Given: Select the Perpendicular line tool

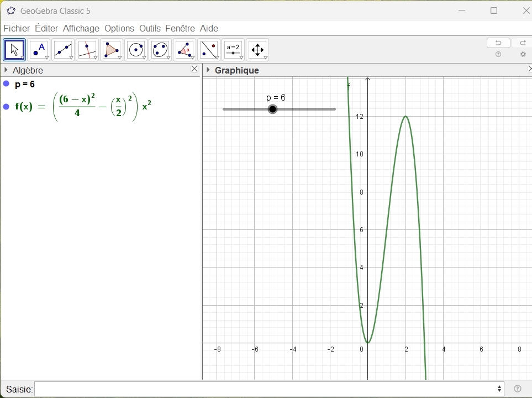Looking at the screenshot, I should (x=87, y=50).
